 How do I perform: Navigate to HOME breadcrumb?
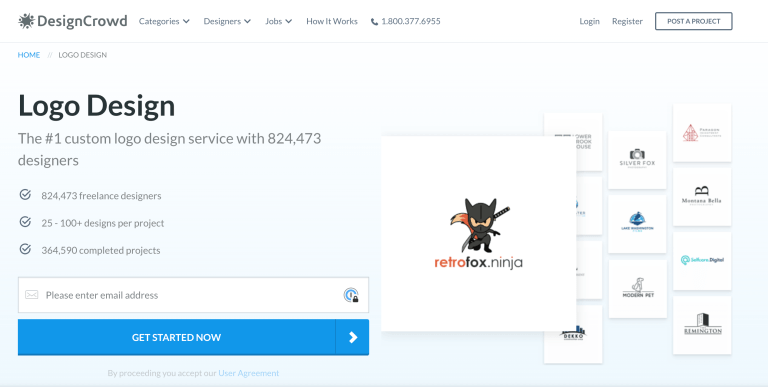(x=29, y=55)
